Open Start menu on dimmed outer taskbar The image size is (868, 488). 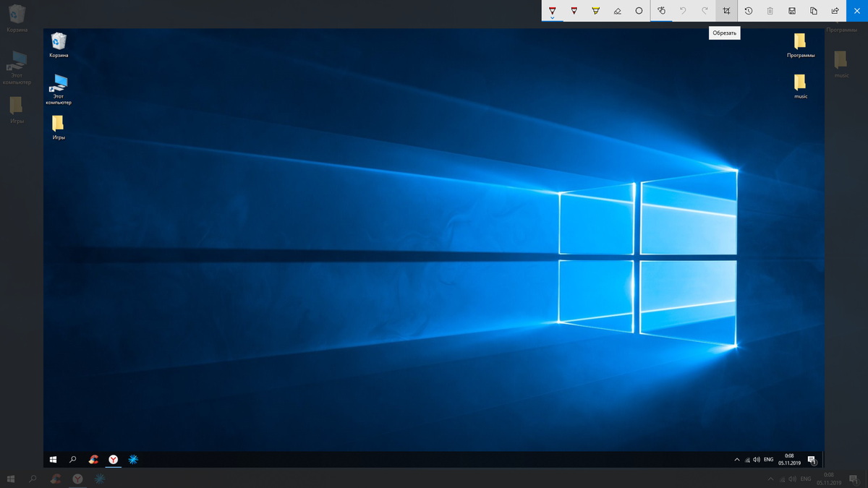11,479
